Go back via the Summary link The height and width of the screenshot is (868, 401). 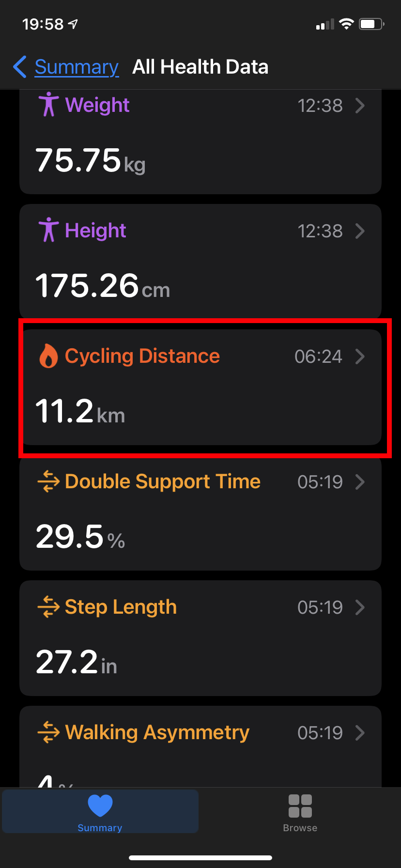pyautogui.click(x=77, y=67)
